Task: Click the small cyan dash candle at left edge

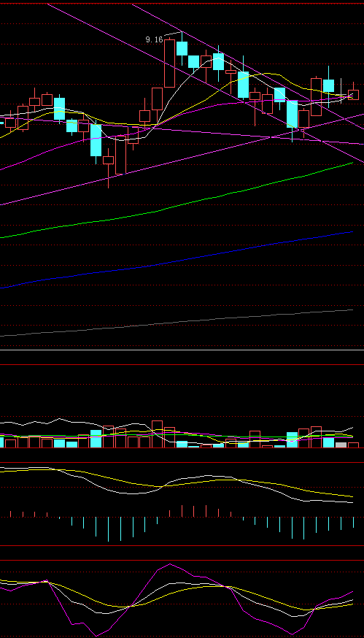Action: click(x=1, y=123)
